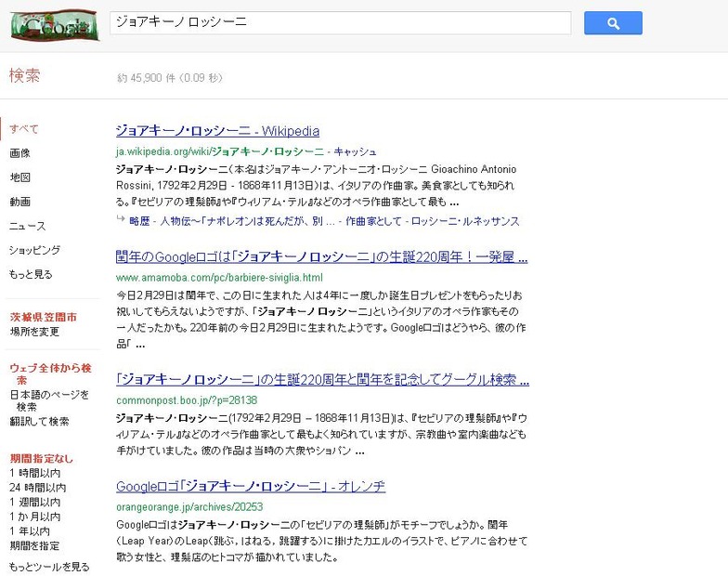728x576 pixels.
Task: Open the 作曲家として sitelink
Action: click(x=373, y=221)
